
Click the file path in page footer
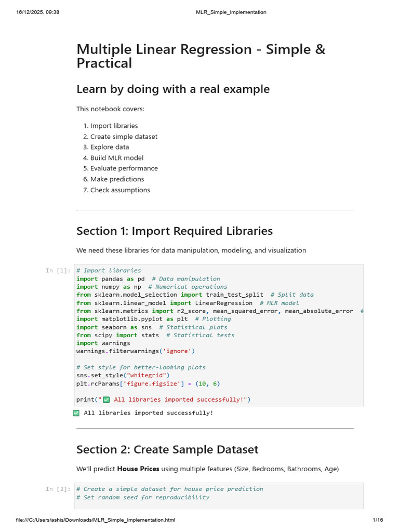pyautogui.click(x=96, y=520)
